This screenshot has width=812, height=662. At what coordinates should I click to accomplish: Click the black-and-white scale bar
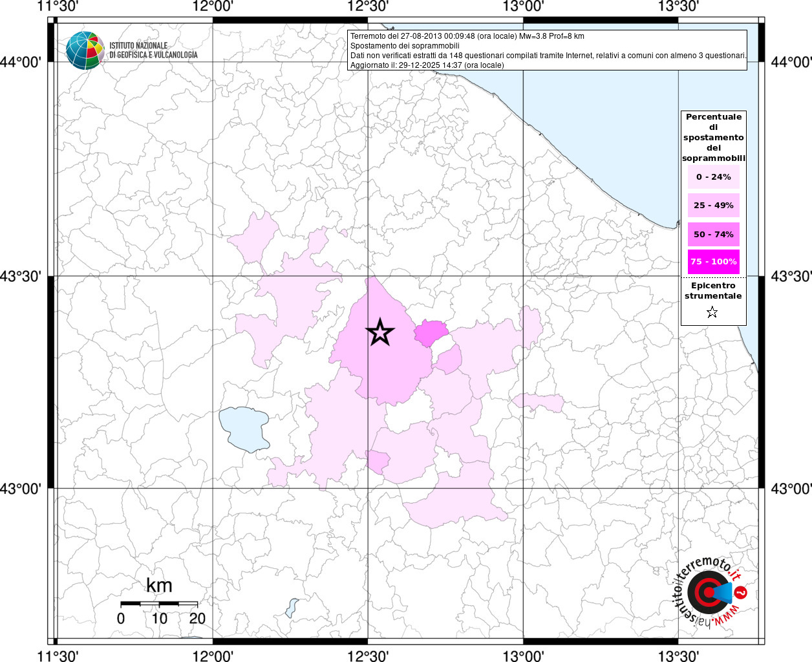click(x=159, y=603)
